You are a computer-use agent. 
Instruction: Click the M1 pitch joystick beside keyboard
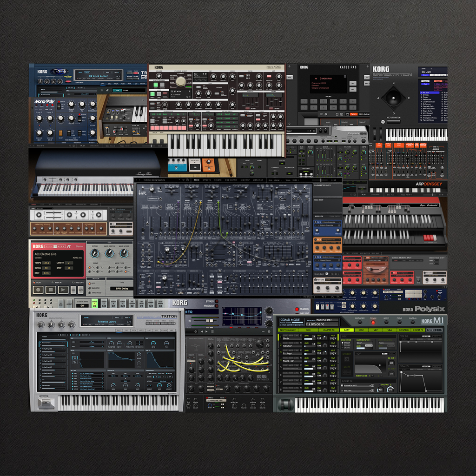tap(284, 404)
